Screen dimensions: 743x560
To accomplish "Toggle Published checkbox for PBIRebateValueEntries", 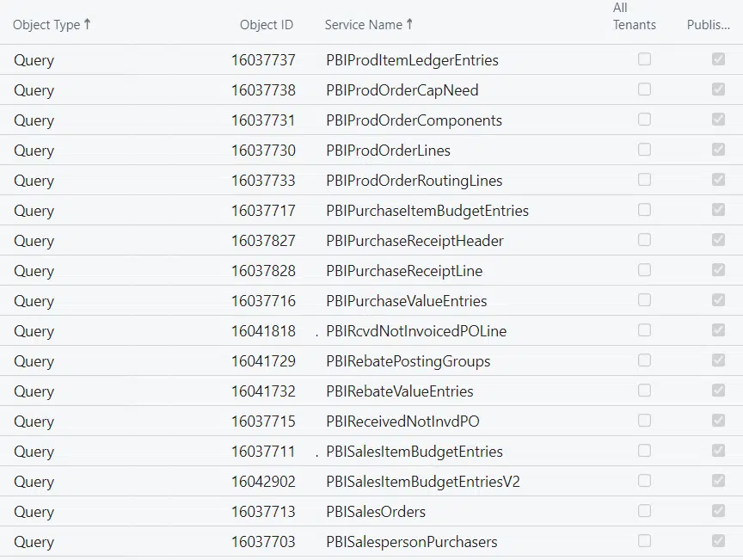I will pyautogui.click(x=718, y=391).
